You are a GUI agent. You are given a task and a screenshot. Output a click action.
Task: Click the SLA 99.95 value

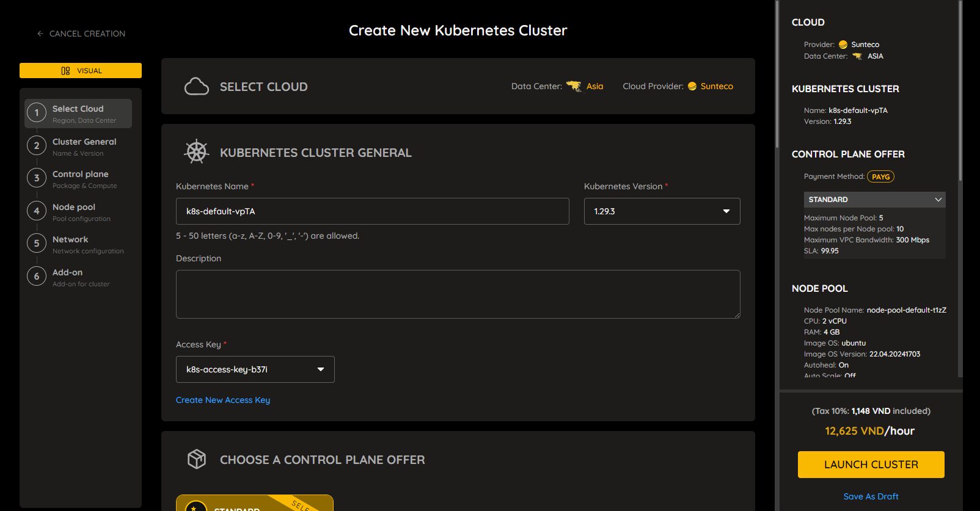click(830, 251)
